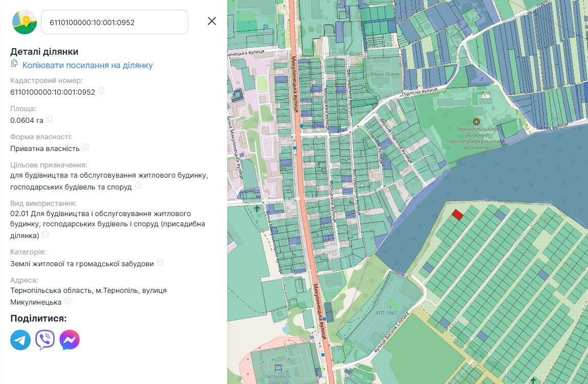Screen dimensions: 588x384
Task: Share the parcel via Telegram
Action: [20, 339]
